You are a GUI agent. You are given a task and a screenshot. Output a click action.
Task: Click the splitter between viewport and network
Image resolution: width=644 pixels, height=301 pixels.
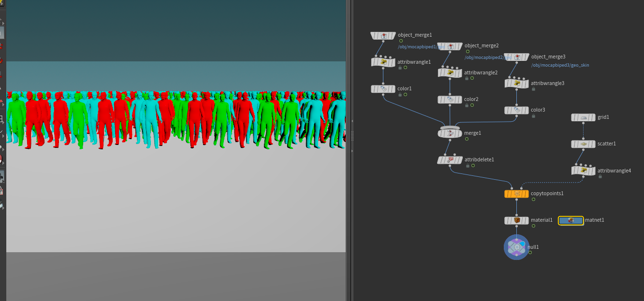[350, 150]
